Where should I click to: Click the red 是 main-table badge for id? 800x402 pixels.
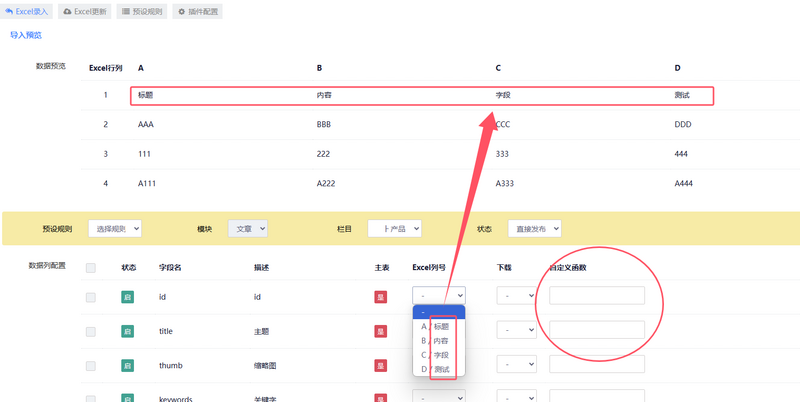tap(380, 297)
